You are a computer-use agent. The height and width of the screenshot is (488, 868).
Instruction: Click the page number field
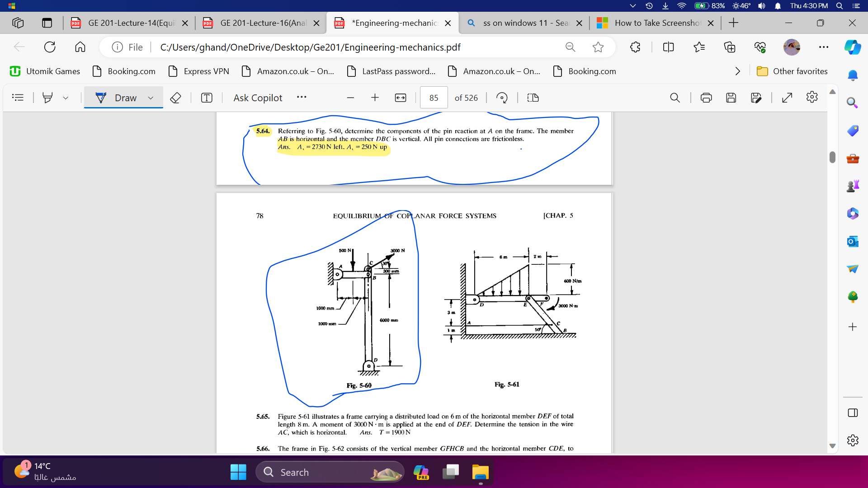click(434, 98)
